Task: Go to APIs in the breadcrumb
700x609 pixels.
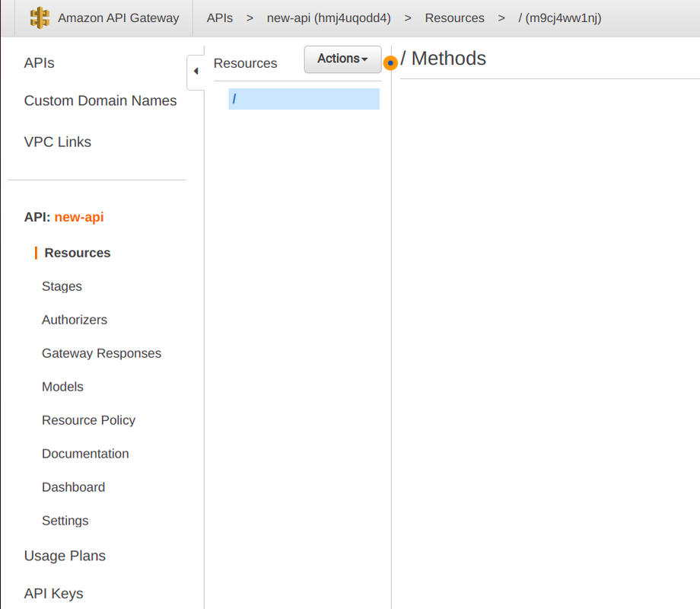Action: coord(220,18)
